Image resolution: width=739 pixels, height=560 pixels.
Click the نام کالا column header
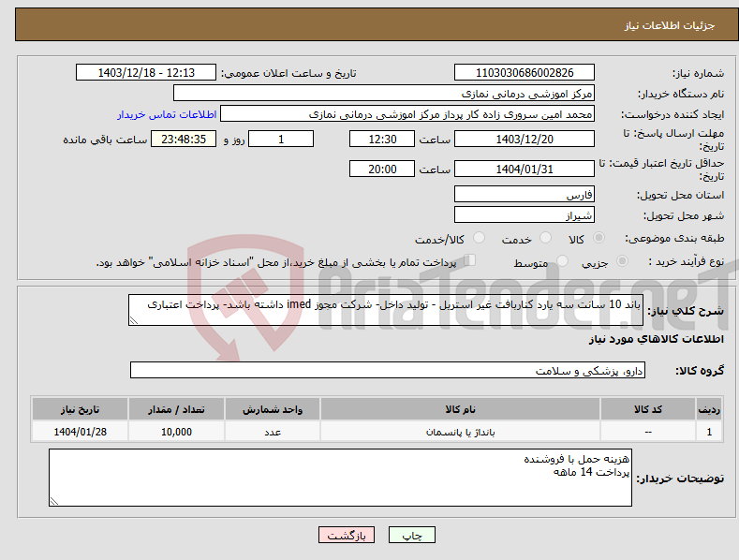pos(460,409)
